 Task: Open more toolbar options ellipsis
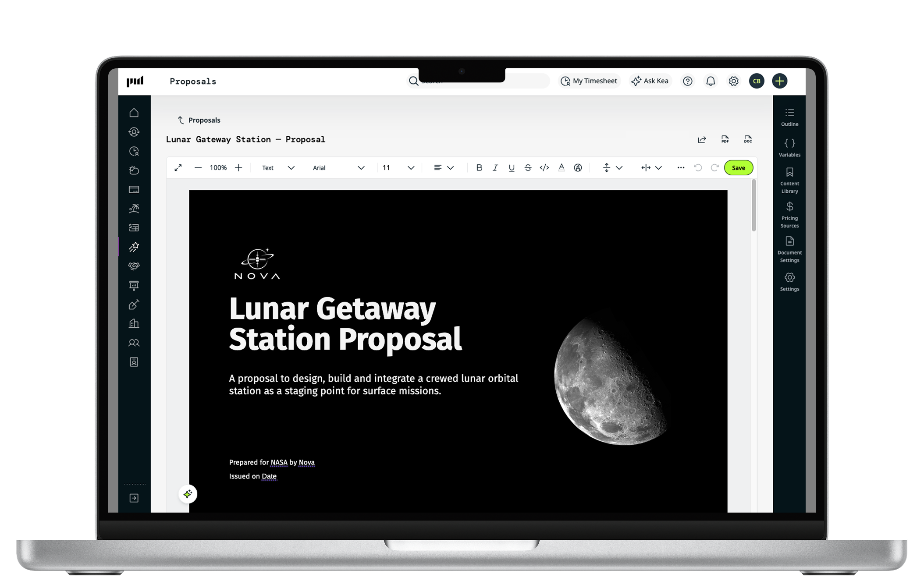(680, 168)
